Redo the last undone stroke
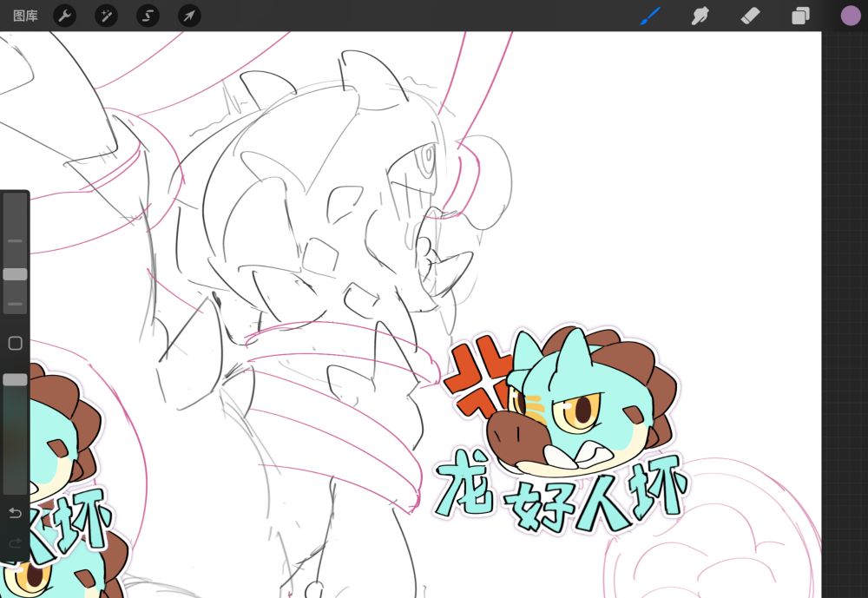The width and height of the screenshot is (868, 598). click(x=15, y=543)
